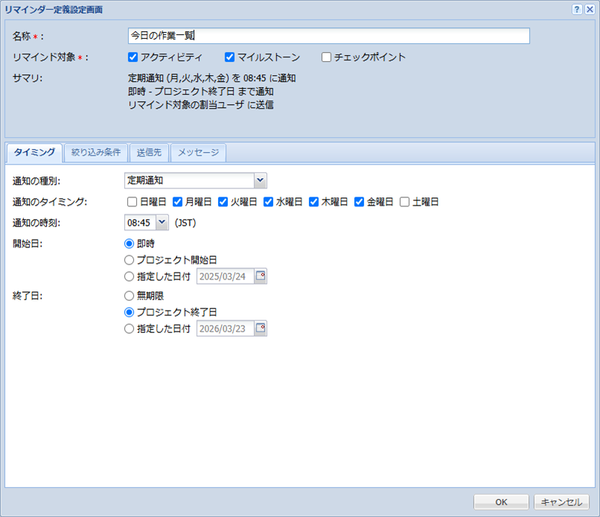Uncheck the 水曜日 checkbox
600x517 pixels.
(269, 201)
